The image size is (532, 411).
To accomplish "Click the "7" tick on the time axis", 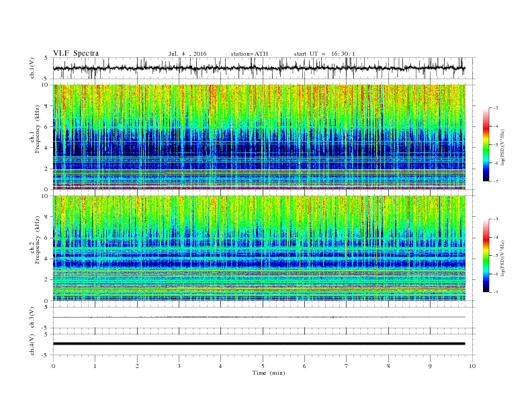I will (347, 366).
